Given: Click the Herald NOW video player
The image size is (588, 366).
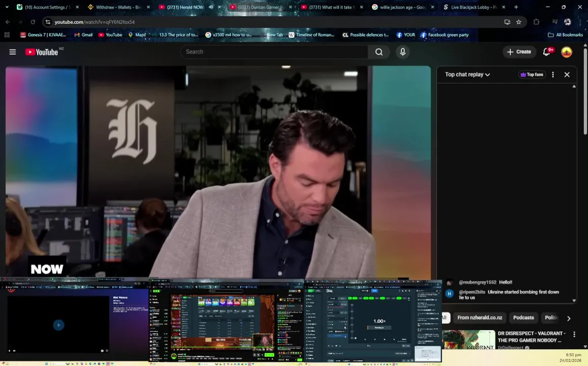Looking at the screenshot, I should coord(218,172).
